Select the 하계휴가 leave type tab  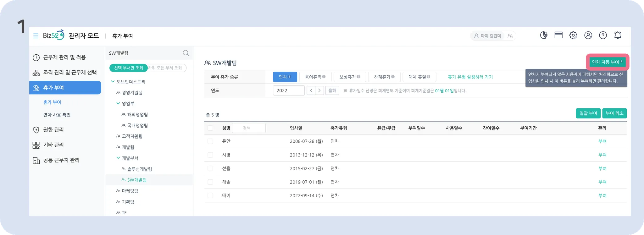[384, 77]
